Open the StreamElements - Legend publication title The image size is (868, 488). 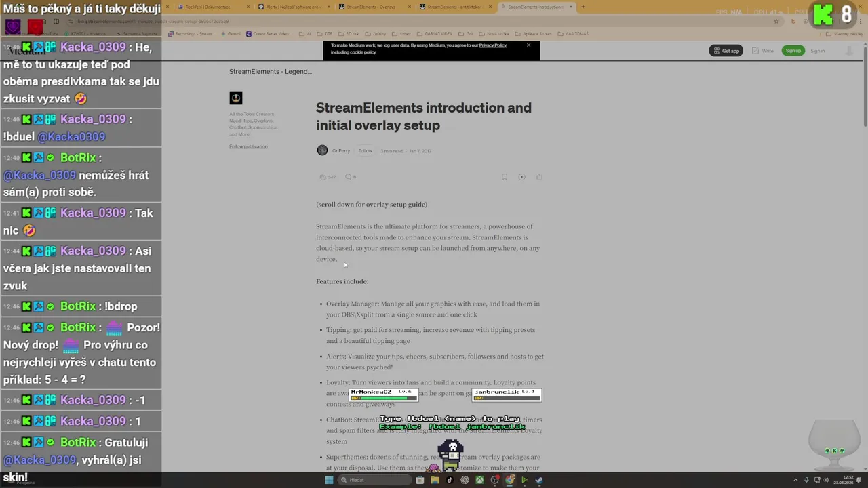[270, 71]
